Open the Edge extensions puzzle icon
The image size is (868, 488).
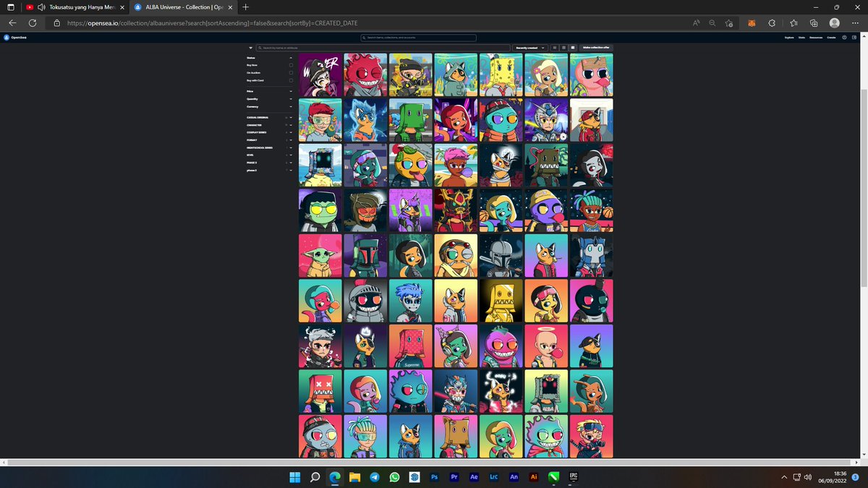772,23
